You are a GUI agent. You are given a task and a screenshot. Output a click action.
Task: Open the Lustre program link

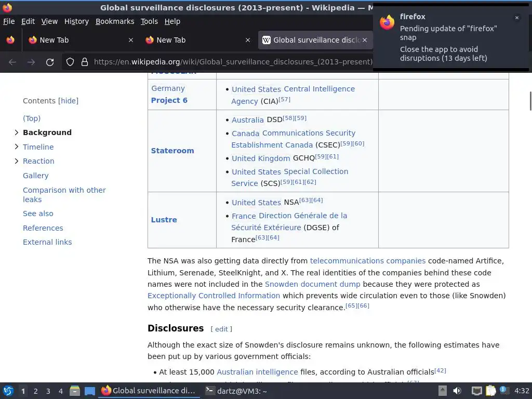coord(164,220)
